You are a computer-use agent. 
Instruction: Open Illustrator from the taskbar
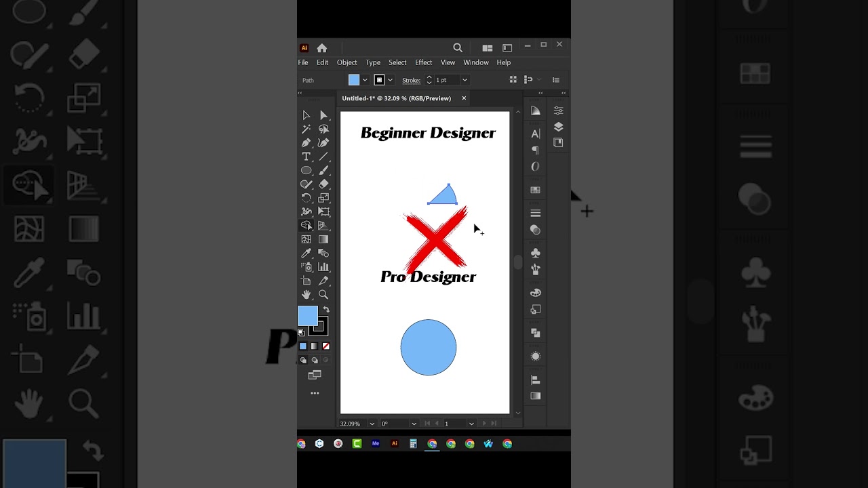point(394,444)
